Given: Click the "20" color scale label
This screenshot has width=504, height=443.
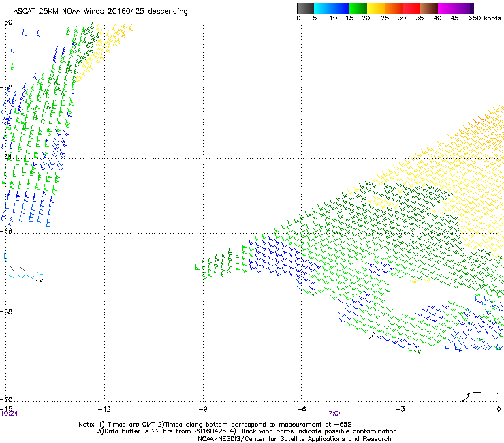Looking at the screenshot, I should click(x=366, y=18).
